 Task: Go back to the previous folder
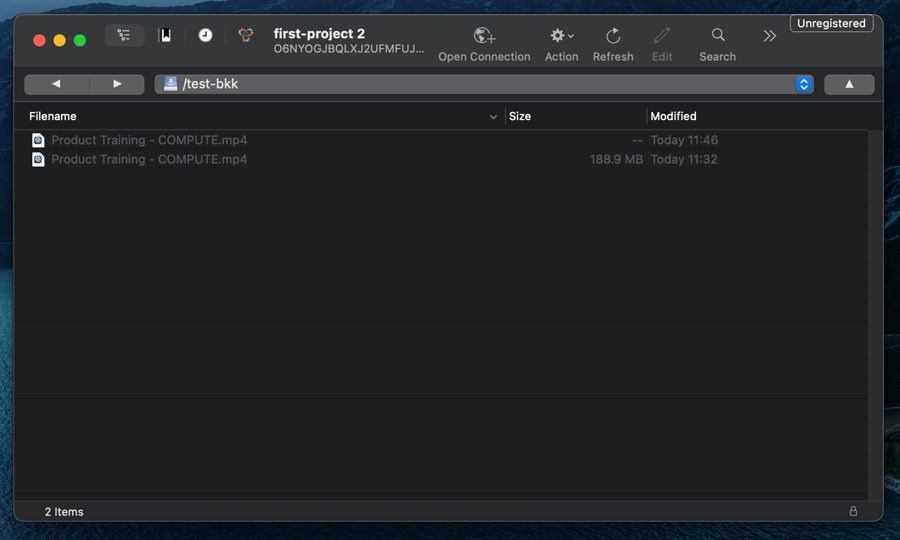[x=56, y=84]
